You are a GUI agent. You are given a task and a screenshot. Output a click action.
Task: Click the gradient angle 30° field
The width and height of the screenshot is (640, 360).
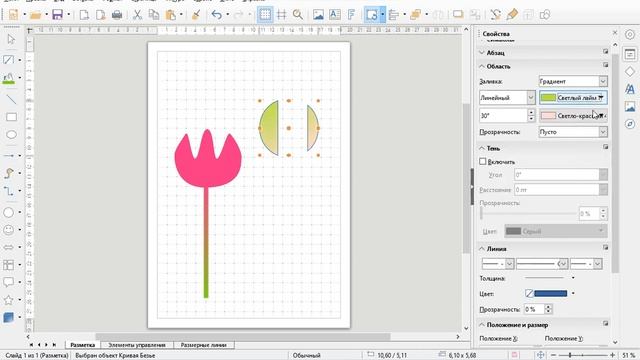pos(503,116)
